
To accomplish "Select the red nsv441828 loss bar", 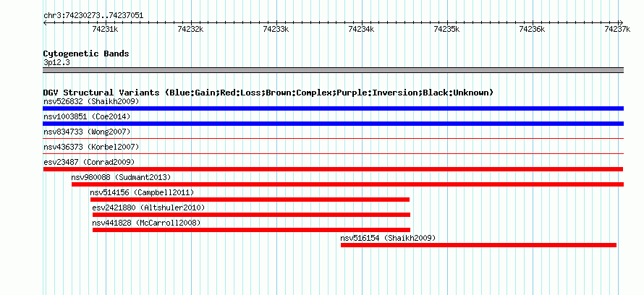I will (251, 230).
